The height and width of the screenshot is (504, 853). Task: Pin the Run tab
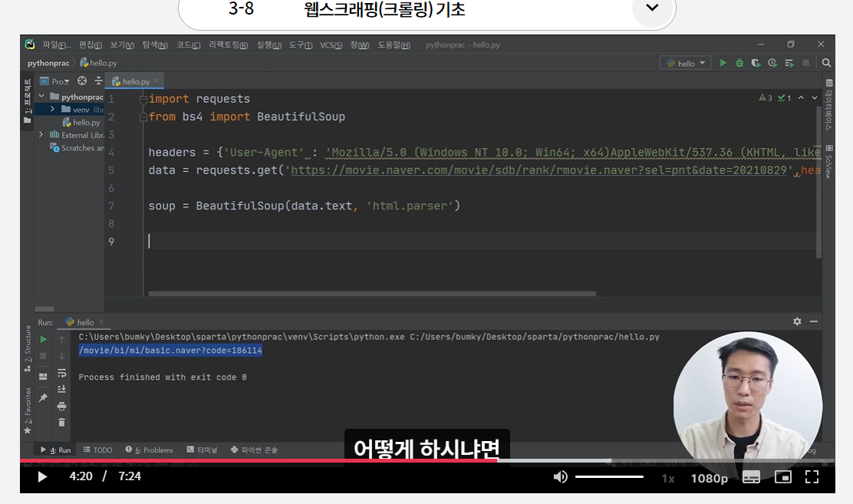[x=44, y=398]
